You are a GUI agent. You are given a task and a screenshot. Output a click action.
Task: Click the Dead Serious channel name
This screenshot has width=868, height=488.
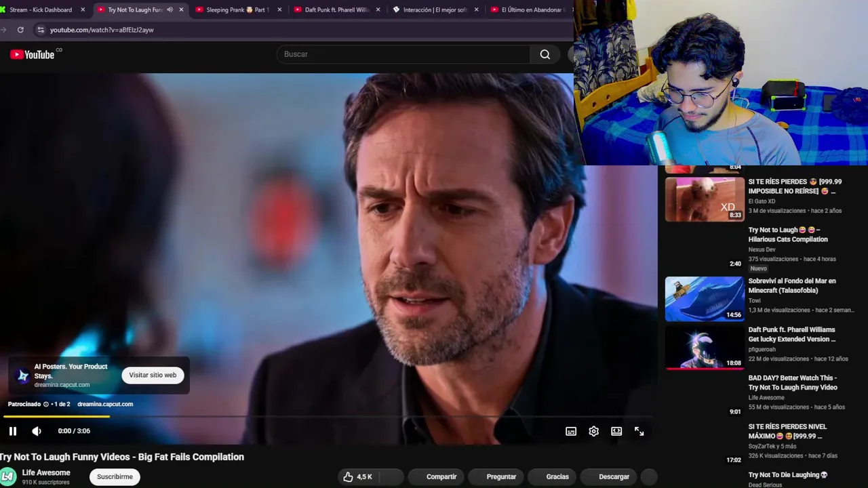(766, 485)
